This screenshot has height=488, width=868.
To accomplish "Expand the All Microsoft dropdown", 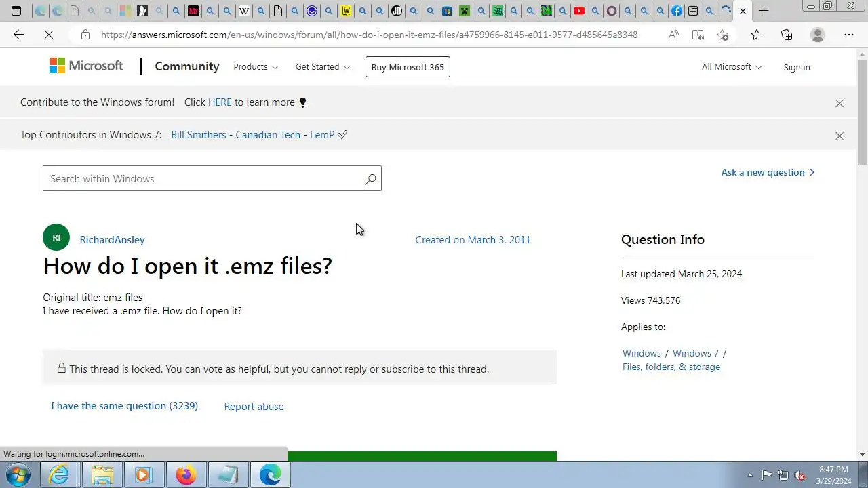I will pos(732,66).
